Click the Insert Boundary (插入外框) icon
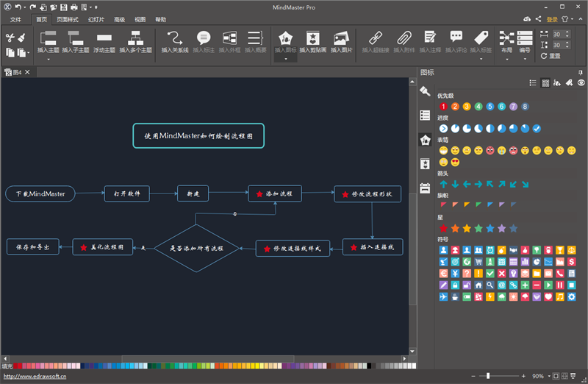This screenshot has height=384, width=588. pyautogui.click(x=229, y=38)
